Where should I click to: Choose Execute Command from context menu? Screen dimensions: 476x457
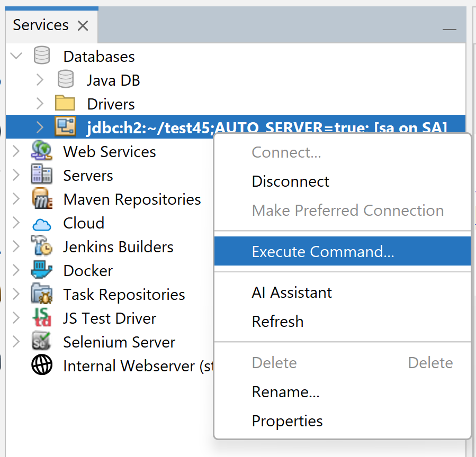click(323, 251)
